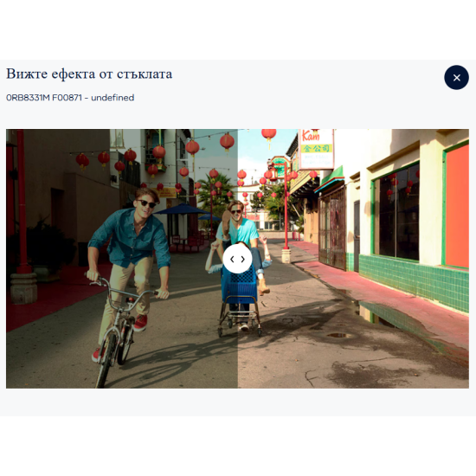Click the right chevron on the comparison handle
The height and width of the screenshot is (476, 476).
pyautogui.click(x=243, y=260)
